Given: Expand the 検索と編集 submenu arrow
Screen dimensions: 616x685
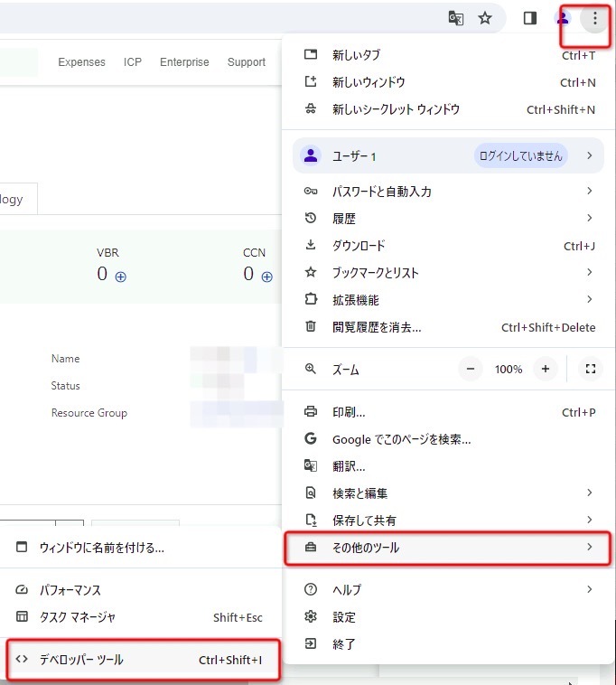Looking at the screenshot, I should point(590,493).
